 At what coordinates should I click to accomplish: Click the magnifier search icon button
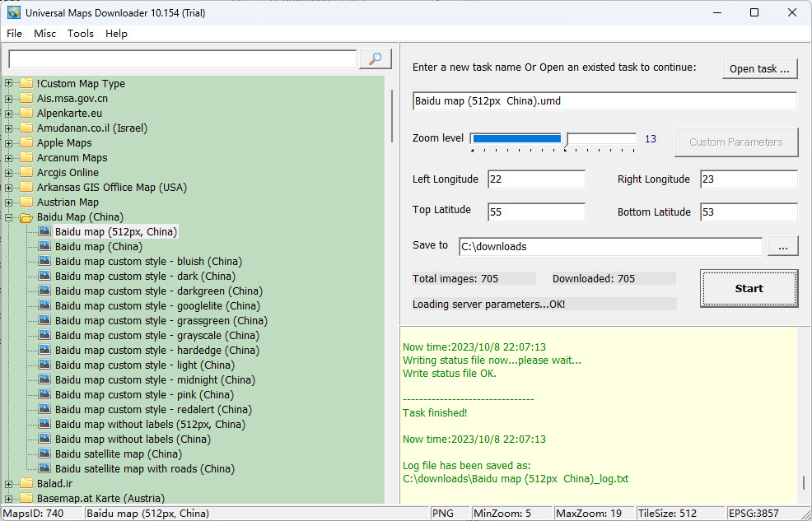coord(376,59)
